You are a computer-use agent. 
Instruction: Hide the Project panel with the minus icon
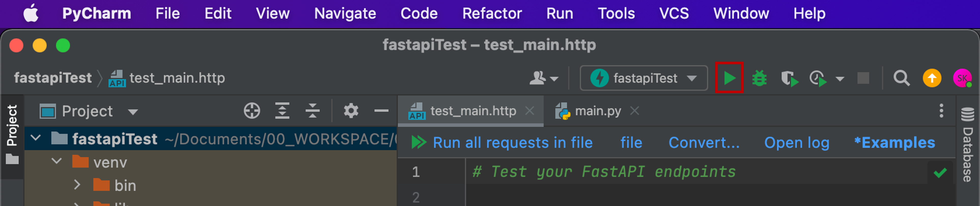point(381,111)
